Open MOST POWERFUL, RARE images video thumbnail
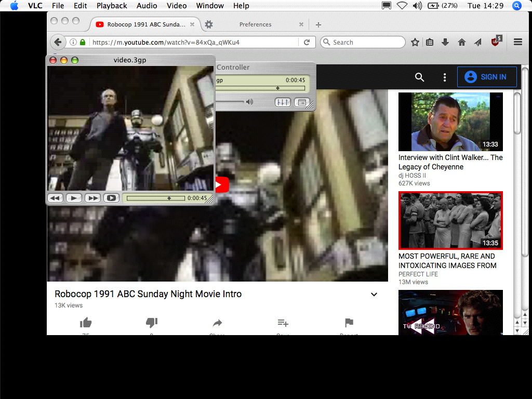 [450, 220]
